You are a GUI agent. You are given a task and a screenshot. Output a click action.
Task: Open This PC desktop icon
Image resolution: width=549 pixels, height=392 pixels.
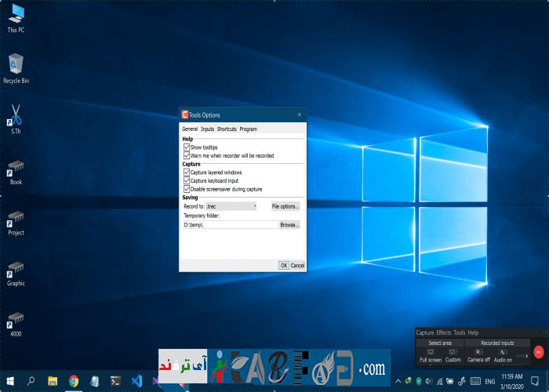point(16,17)
